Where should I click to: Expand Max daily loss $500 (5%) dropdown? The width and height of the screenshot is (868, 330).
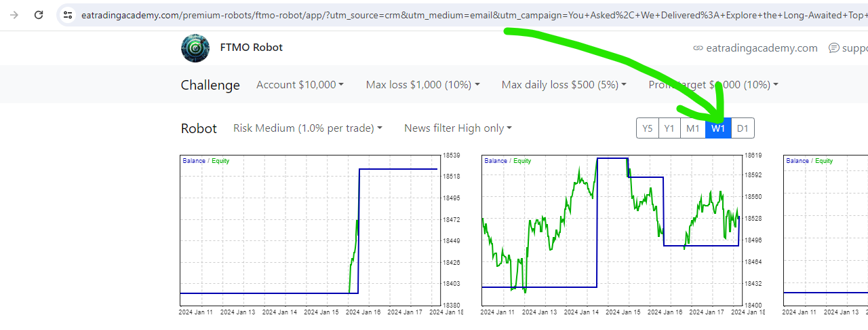[564, 85]
